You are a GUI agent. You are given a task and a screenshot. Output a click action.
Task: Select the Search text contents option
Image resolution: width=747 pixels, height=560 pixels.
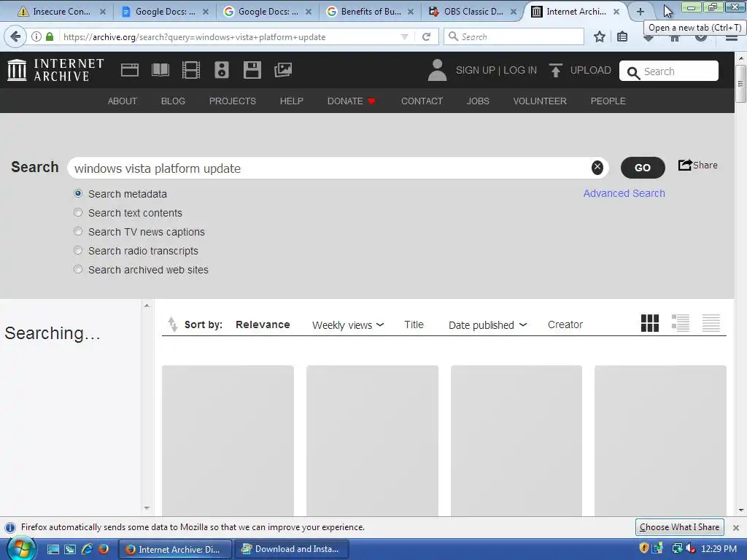click(x=78, y=212)
